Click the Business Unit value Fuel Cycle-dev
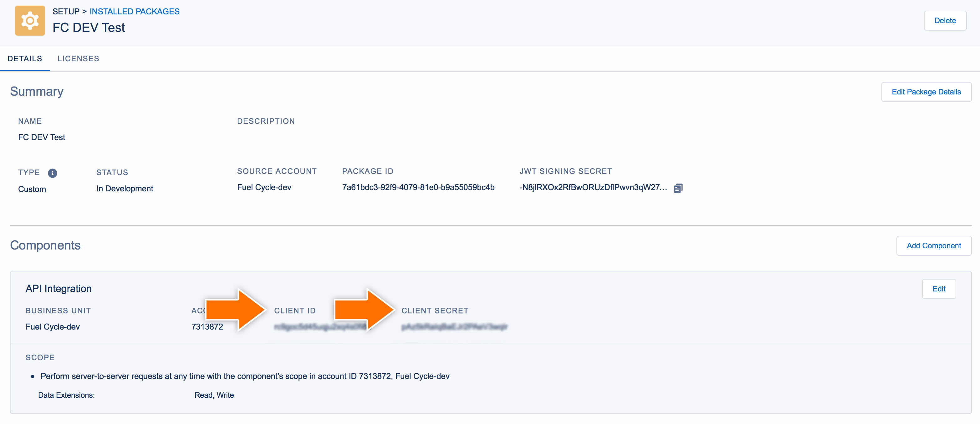The height and width of the screenshot is (424, 980). [53, 327]
